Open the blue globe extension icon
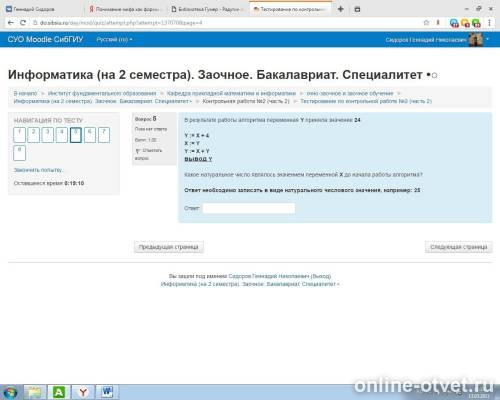 point(454,23)
